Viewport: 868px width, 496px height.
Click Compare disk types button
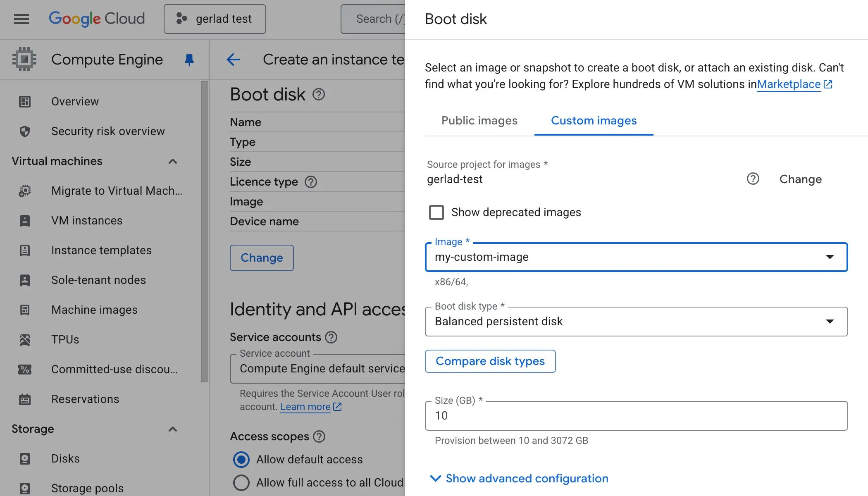coord(490,361)
